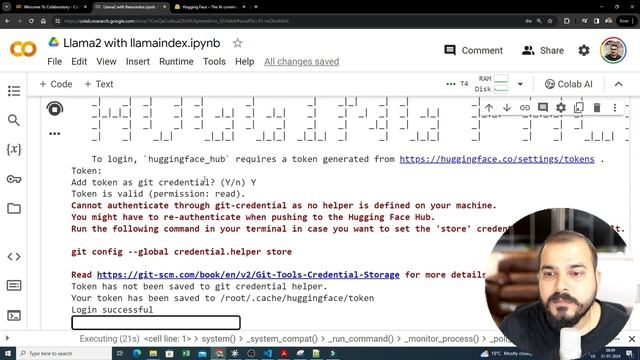This screenshot has width=640, height=360.
Task: Open the browser tab search dropdown
Action: pos(6,7)
